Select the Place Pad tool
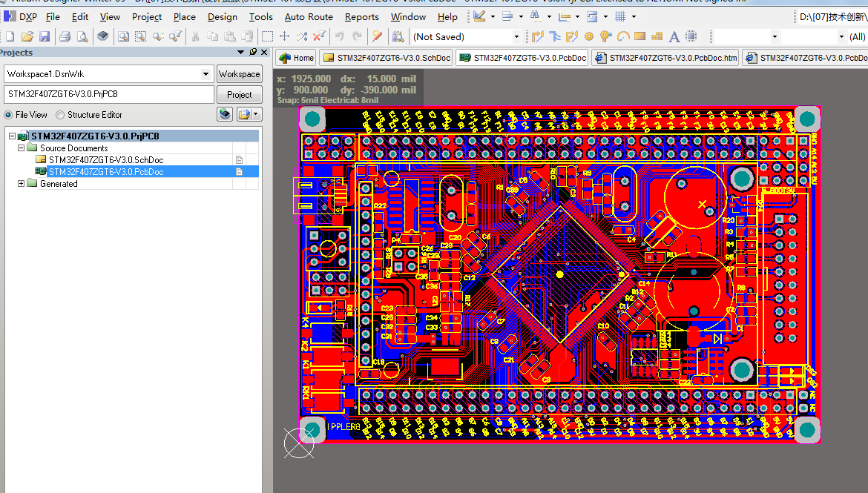The width and height of the screenshot is (868, 493). click(589, 36)
